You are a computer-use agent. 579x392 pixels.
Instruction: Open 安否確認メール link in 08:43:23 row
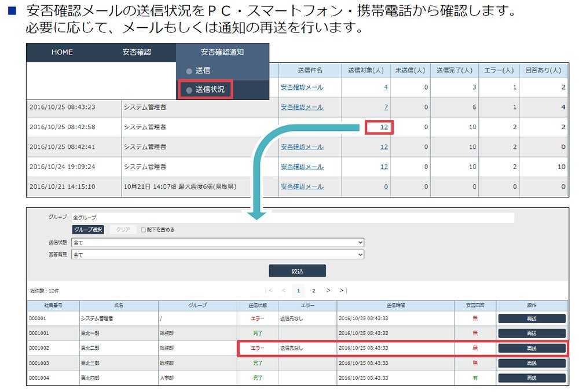point(302,107)
